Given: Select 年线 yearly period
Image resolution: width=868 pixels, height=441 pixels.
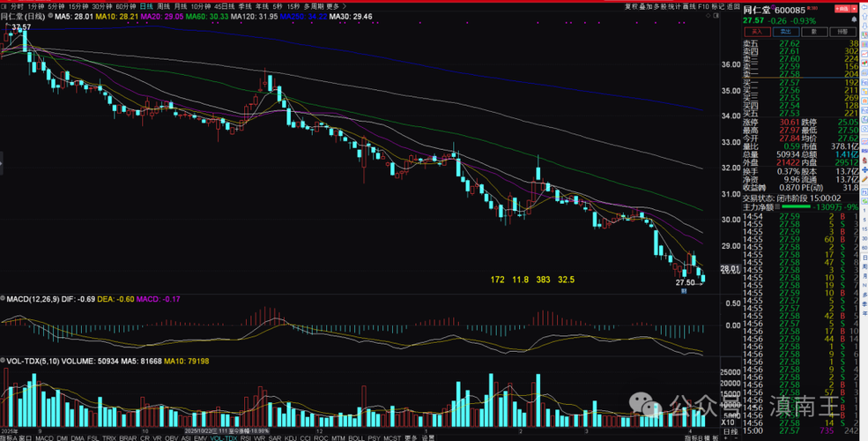Looking at the screenshot, I should pos(262,6).
